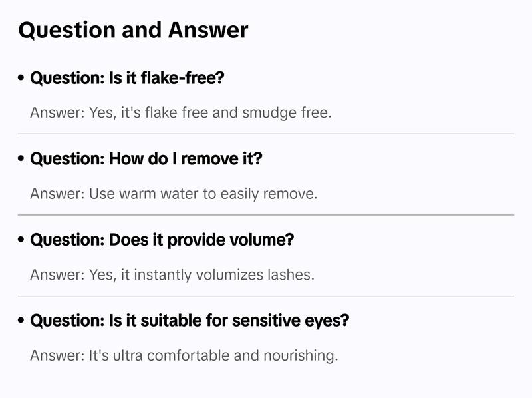Click the "flake free and smudge free" answer
The height and width of the screenshot is (398, 532).
[x=180, y=112]
